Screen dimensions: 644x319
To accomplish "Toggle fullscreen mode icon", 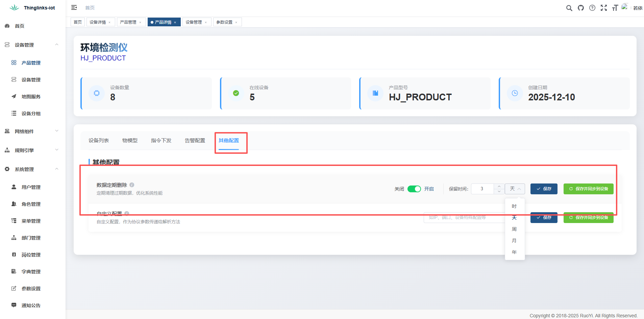I will coord(603,8).
